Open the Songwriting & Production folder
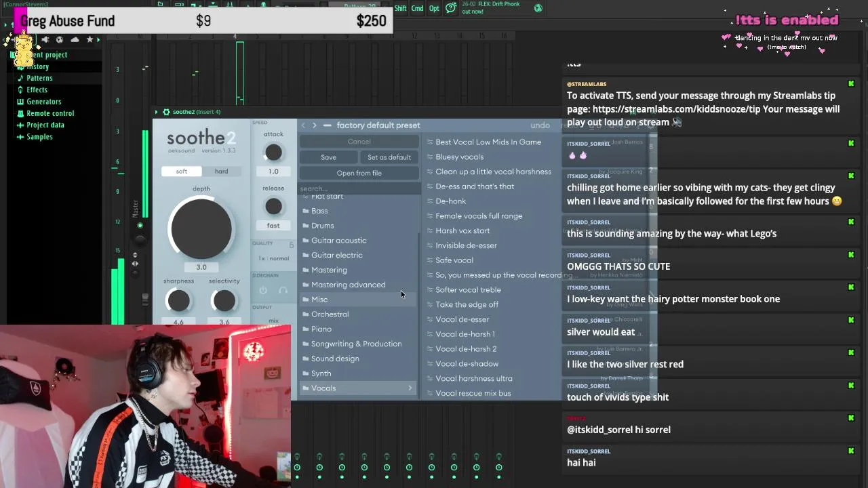Image resolution: width=868 pixels, height=488 pixels. 357,344
